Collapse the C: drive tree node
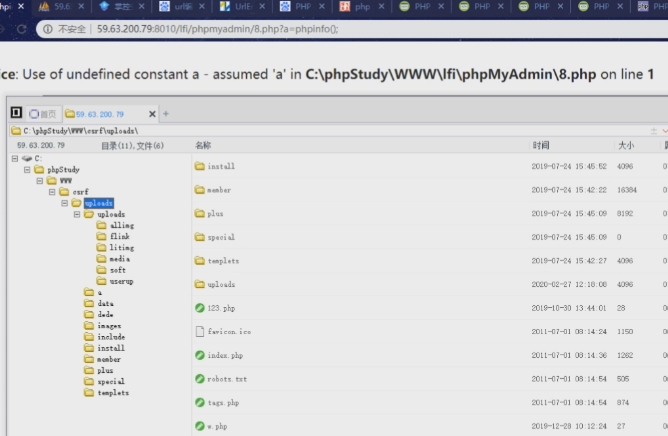Image resolution: width=668 pixels, height=436 pixels. [15, 159]
